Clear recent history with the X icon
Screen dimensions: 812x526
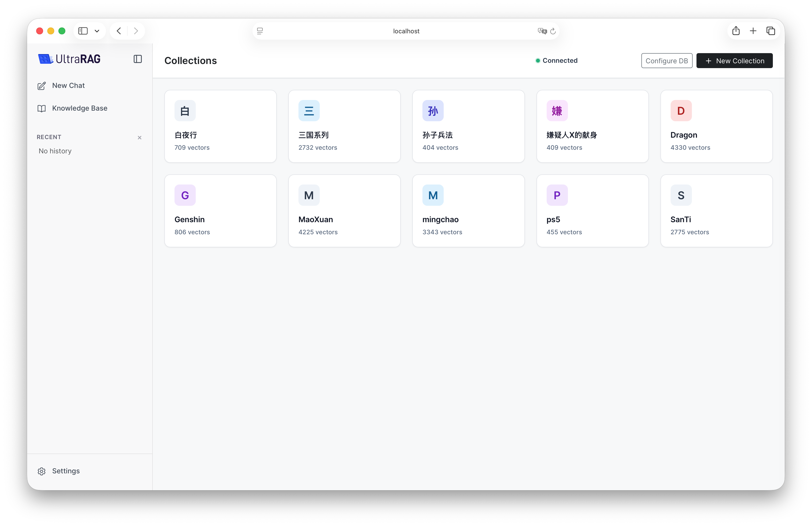pyautogui.click(x=139, y=137)
